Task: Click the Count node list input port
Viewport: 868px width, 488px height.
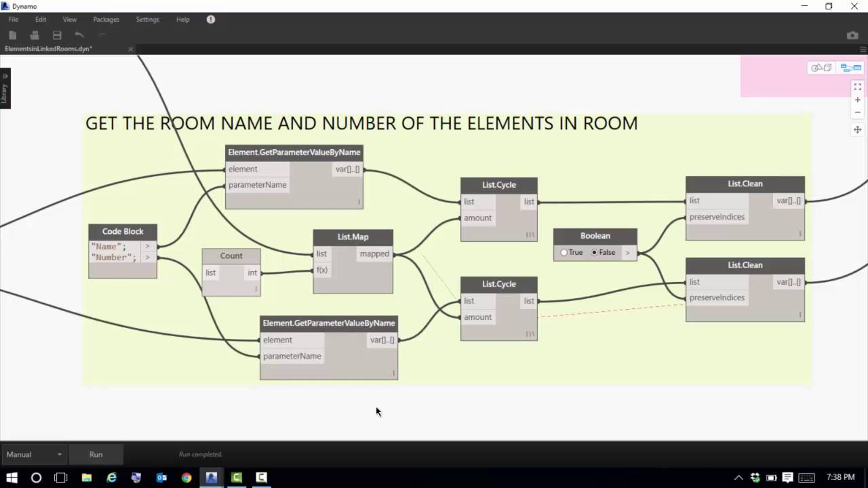Action: tap(211, 272)
